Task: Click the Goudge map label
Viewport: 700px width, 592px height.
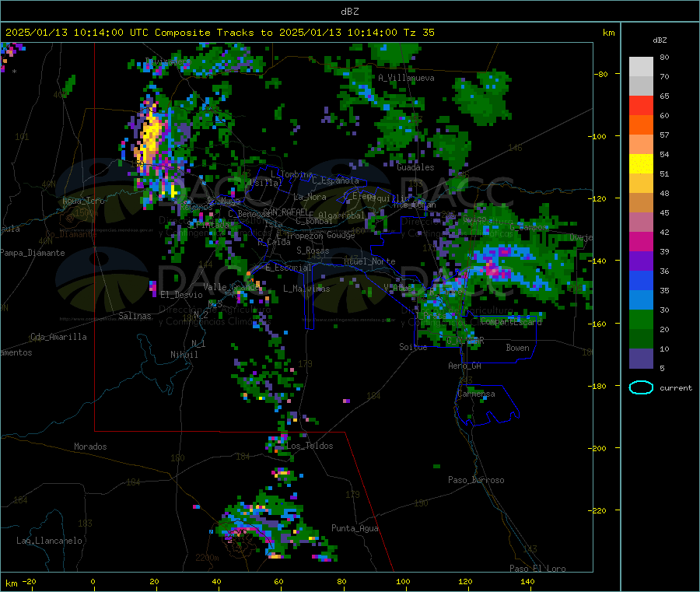Action: [341, 235]
